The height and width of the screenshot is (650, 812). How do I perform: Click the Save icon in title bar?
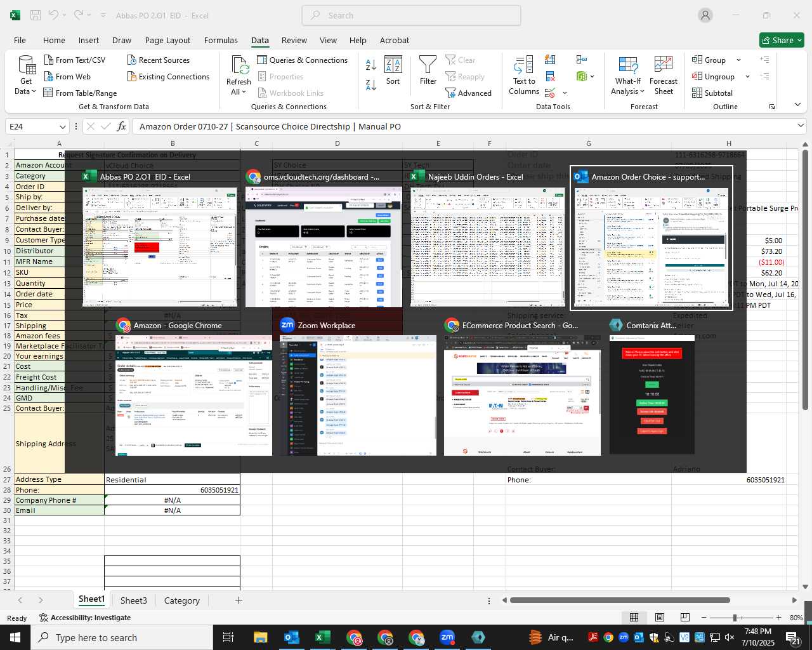pyautogui.click(x=36, y=15)
